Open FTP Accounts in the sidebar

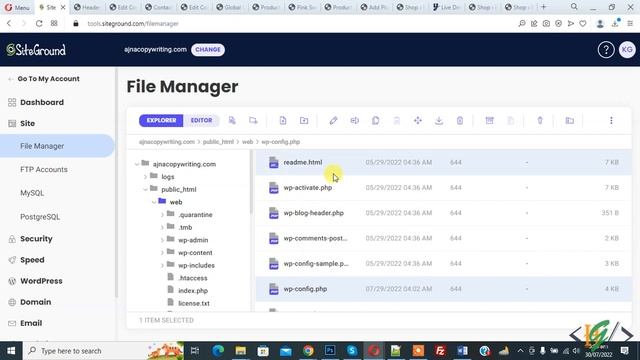[x=44, y=169]
